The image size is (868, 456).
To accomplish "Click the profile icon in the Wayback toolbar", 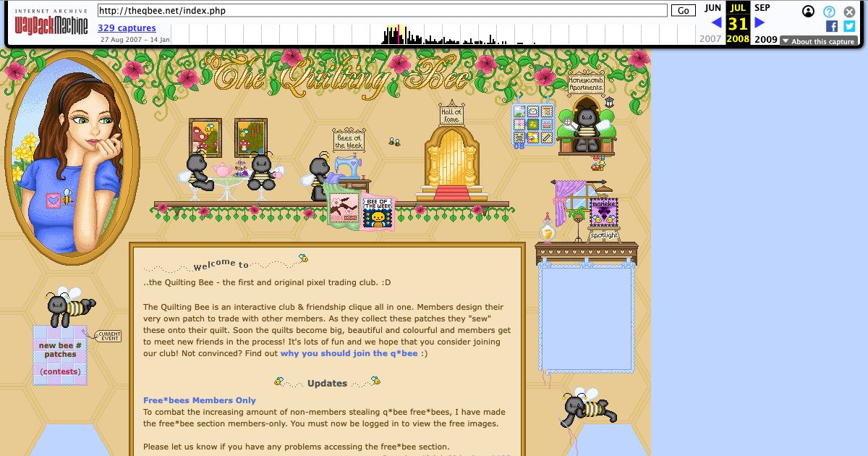I will (807, 11).
